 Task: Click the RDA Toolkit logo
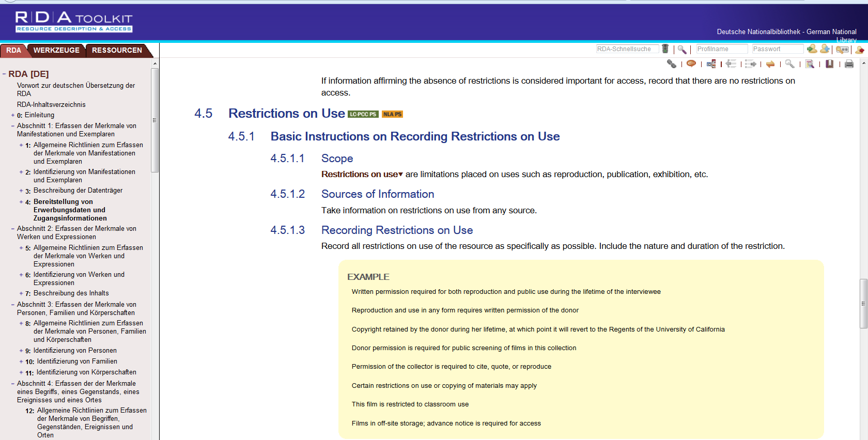click(74, 22)
